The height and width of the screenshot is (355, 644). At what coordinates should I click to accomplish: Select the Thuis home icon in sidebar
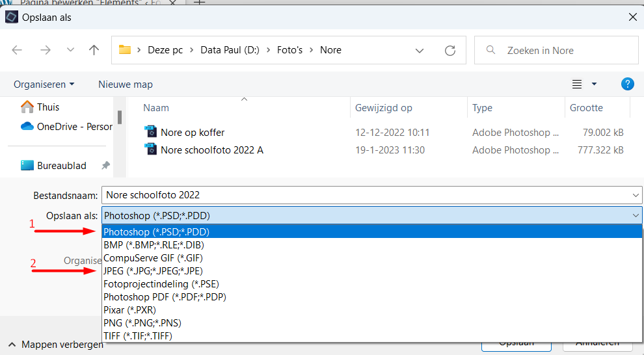27,107
